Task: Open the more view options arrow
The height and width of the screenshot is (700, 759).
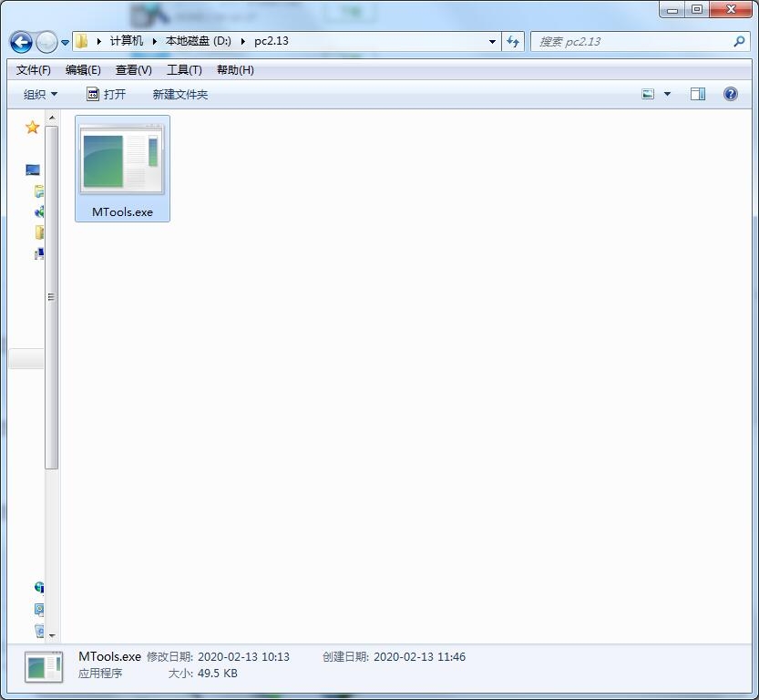Action: 667,94
